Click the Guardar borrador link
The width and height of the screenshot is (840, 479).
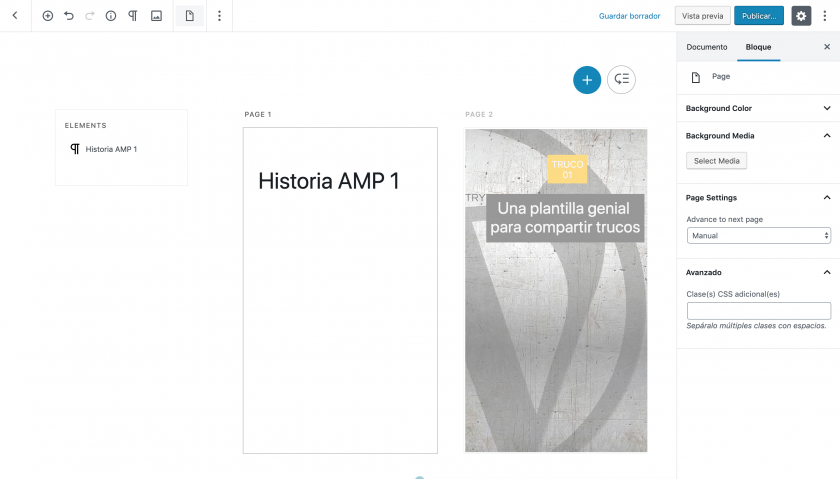629,16
